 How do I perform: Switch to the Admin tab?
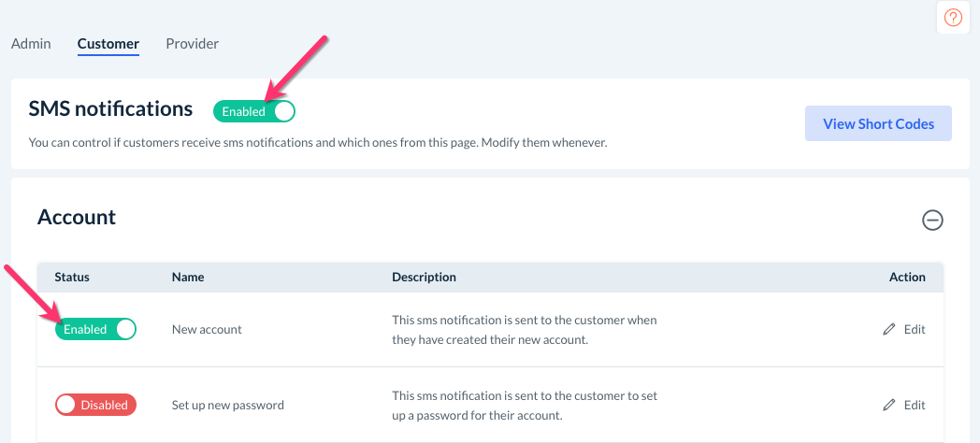click(31, 43)
